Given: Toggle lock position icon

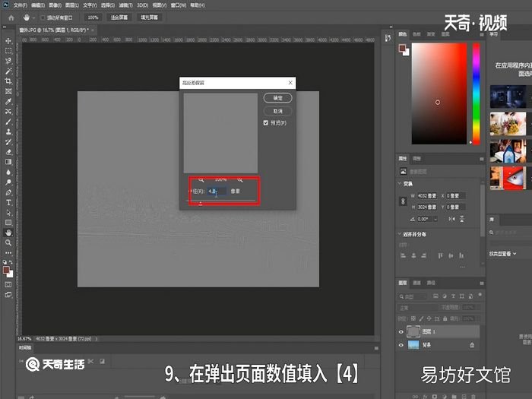Looking at the screenshot, I should pyautogui.click(x=429, y=318).
